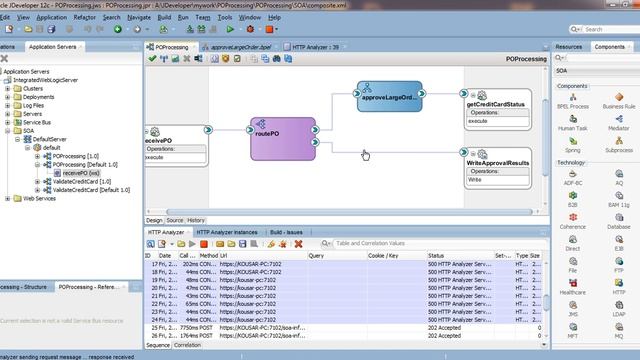Click the green Run play toolbar icon
Image resolution: width=640 pixels, height=360 pixels.
coord(230,29)
